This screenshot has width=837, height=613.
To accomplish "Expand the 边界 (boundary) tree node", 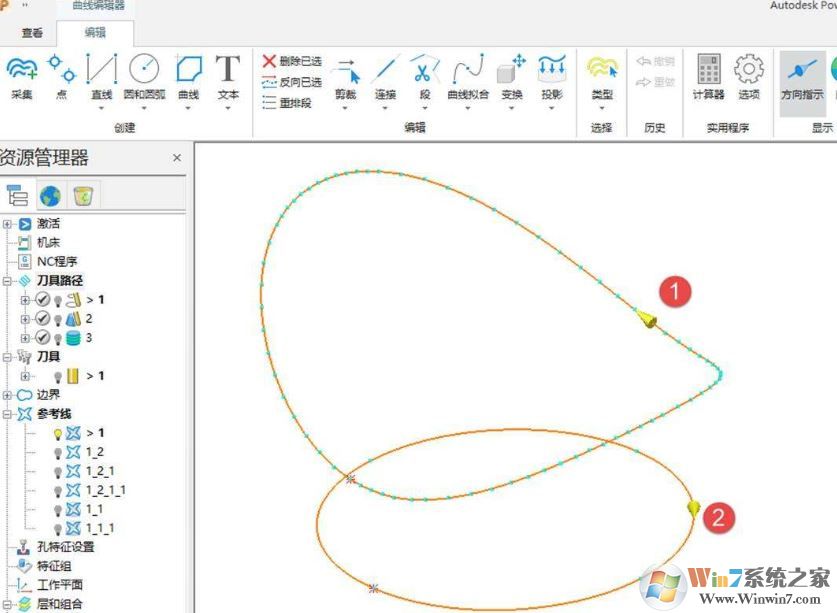I will pos(8,395).
